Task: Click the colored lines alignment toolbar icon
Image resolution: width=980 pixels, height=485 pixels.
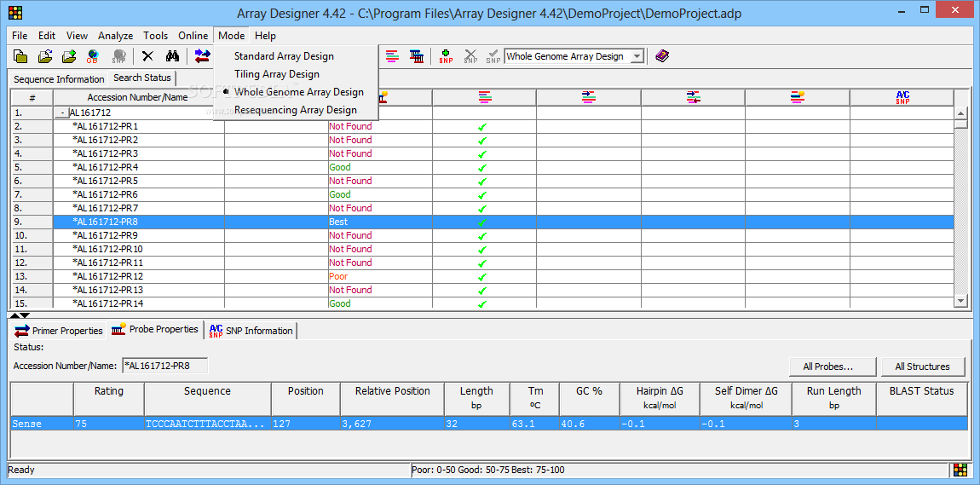Action: pyautogui.click(x=392, y=56)
